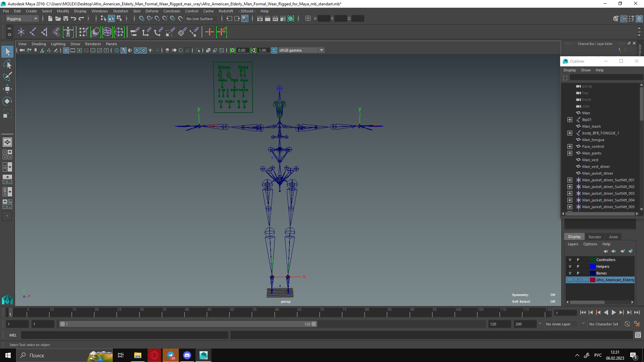Click the Helpers layer blue color swatch
Viewport: 644px width, 362px height.
pyautogui.click(x=593, y=266)
